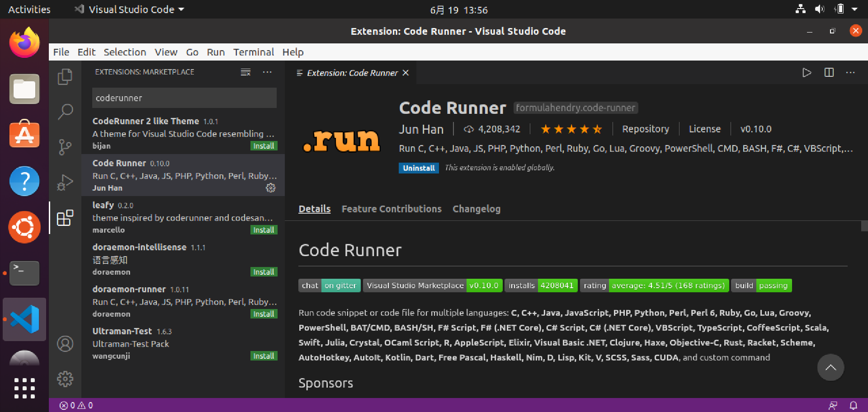
Task: Install CodeRunner 2 like Theme
Action: point(264,146)
